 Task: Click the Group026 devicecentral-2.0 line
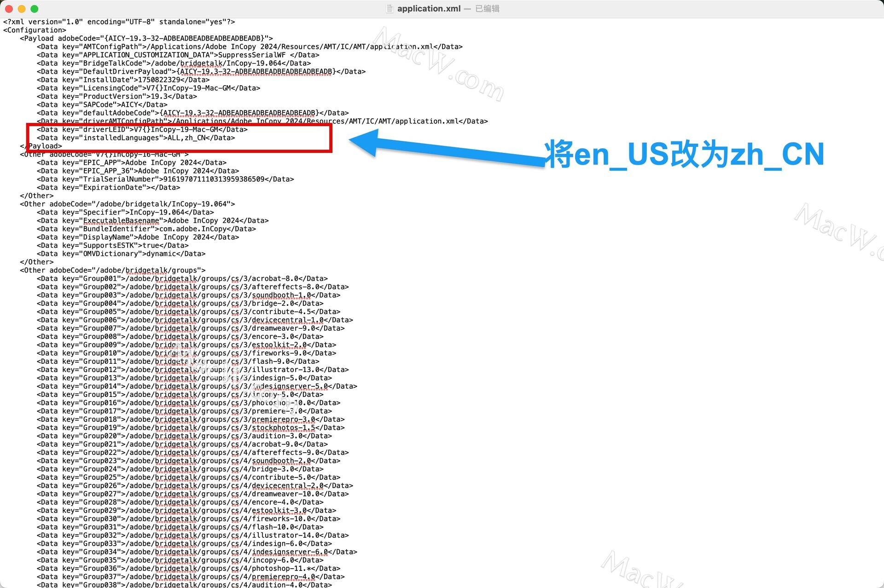tap(195, 486)
